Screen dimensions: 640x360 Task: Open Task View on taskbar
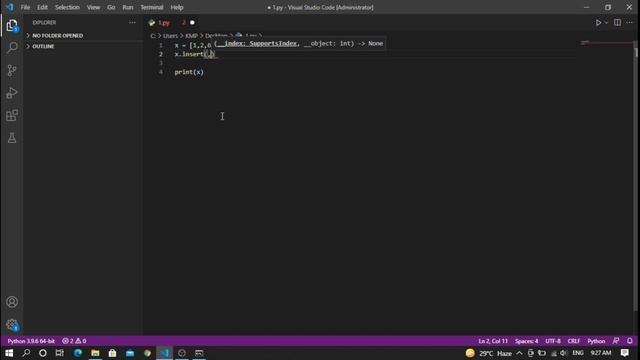coord(60,353)
